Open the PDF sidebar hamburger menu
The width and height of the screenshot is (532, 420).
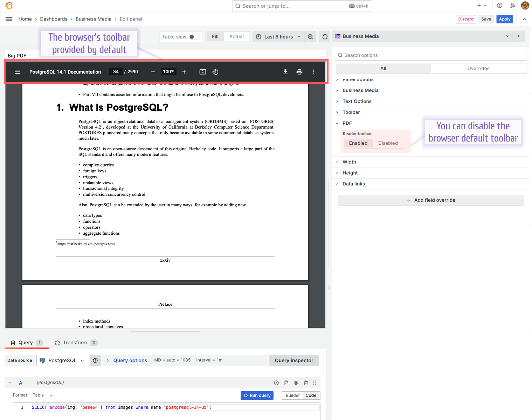coord(18,72)
